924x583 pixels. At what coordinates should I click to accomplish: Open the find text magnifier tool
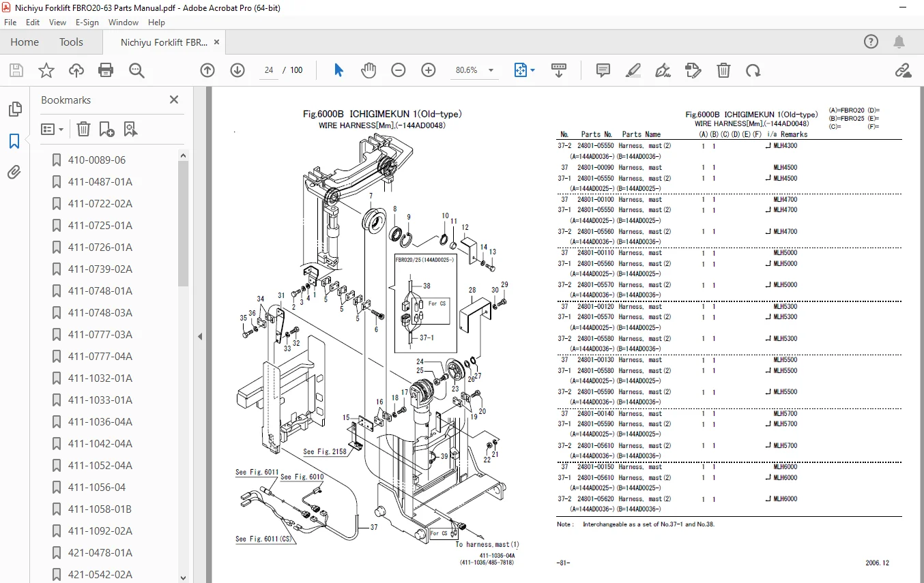(x=136, y=70)
